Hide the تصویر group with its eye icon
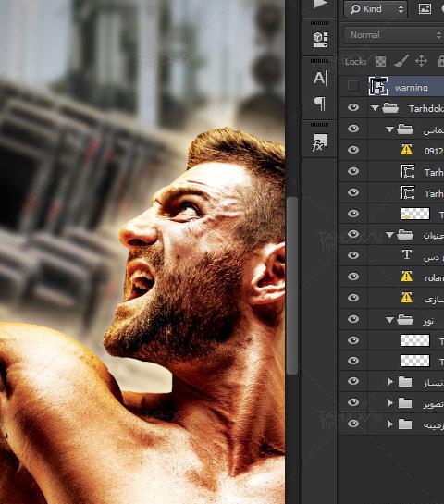This screenshot has height=504, width=444. click(x=353, y=402)
